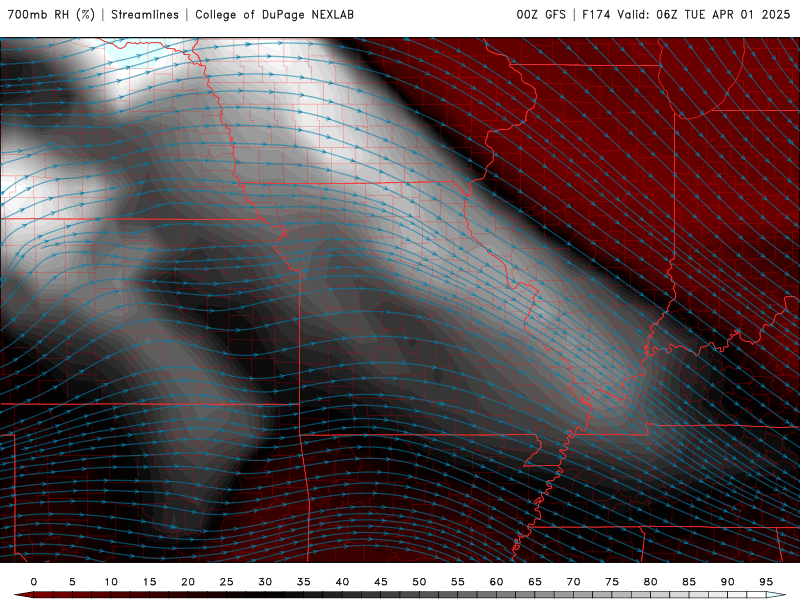Screen dimensions: 800x600
Task: Click the colorbar label "65"
Action: [535, 582]
